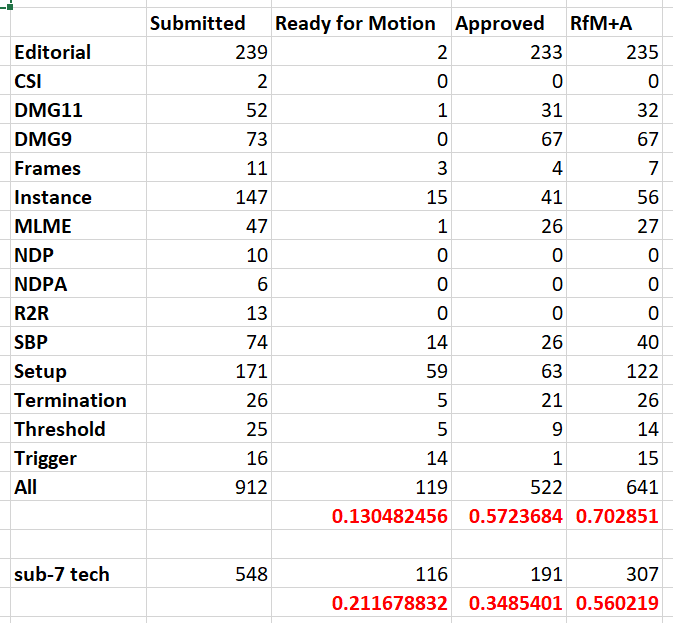
Task: Select DMG9 Submitted value 73
Action: [209, 138]
